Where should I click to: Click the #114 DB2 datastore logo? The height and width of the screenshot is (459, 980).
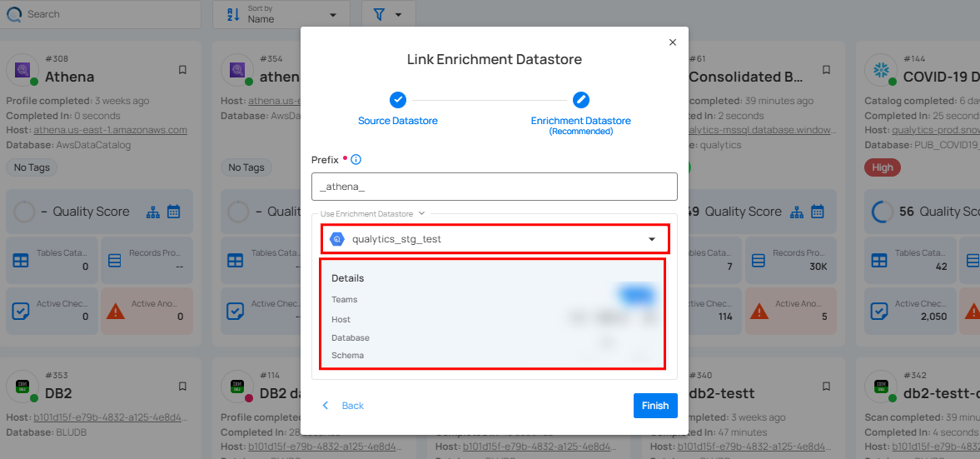click(x=237, y=387)
